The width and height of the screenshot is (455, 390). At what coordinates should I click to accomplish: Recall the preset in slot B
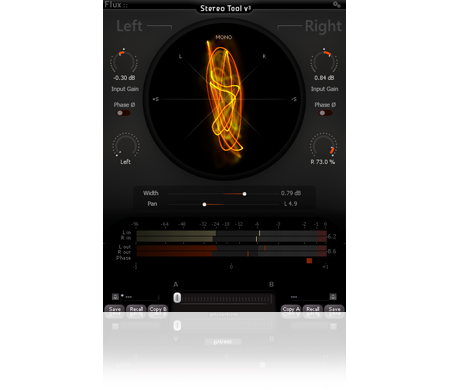click(313, 309)
